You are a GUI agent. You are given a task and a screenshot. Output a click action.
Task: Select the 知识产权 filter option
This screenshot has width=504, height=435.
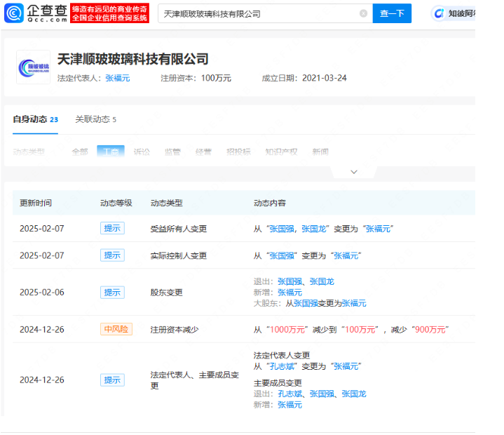coord(281,152)
